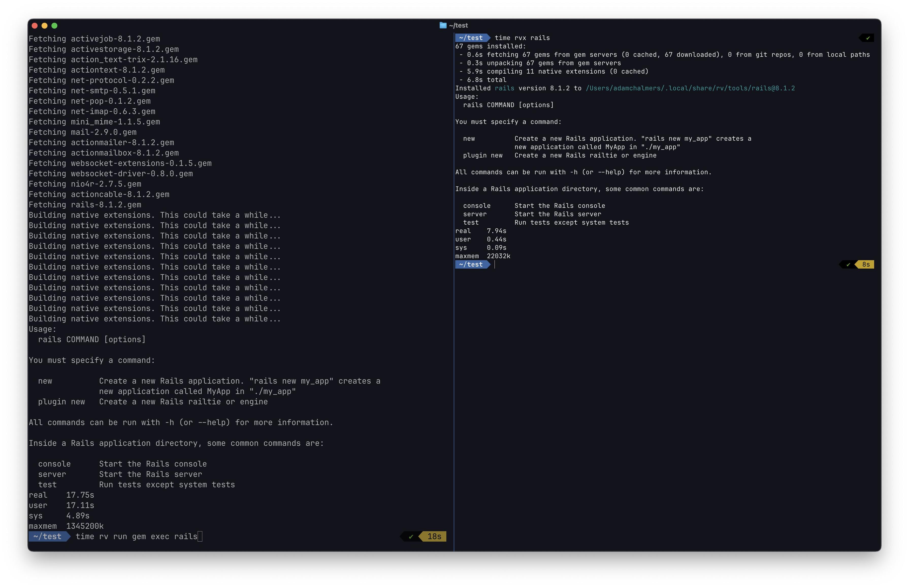Click the ~/test prompt beside 'time rvx rails'
The height and width of the screenshot is (588, 909).
pyautogui.click(x=471, y=38)
